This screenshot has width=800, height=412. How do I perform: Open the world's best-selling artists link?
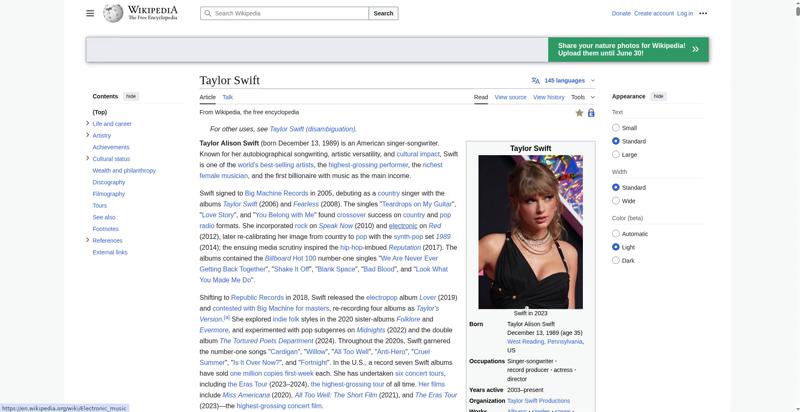(276, 165)
